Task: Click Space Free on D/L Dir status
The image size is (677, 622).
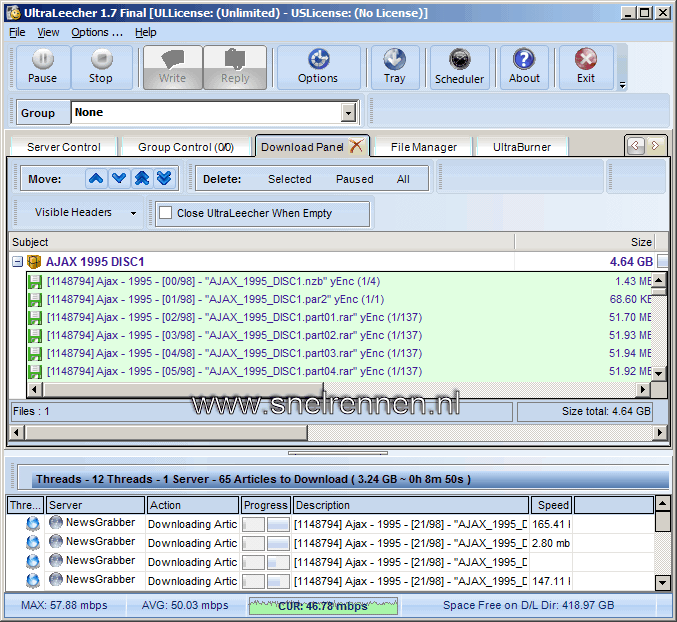Action: coord(528,605)
